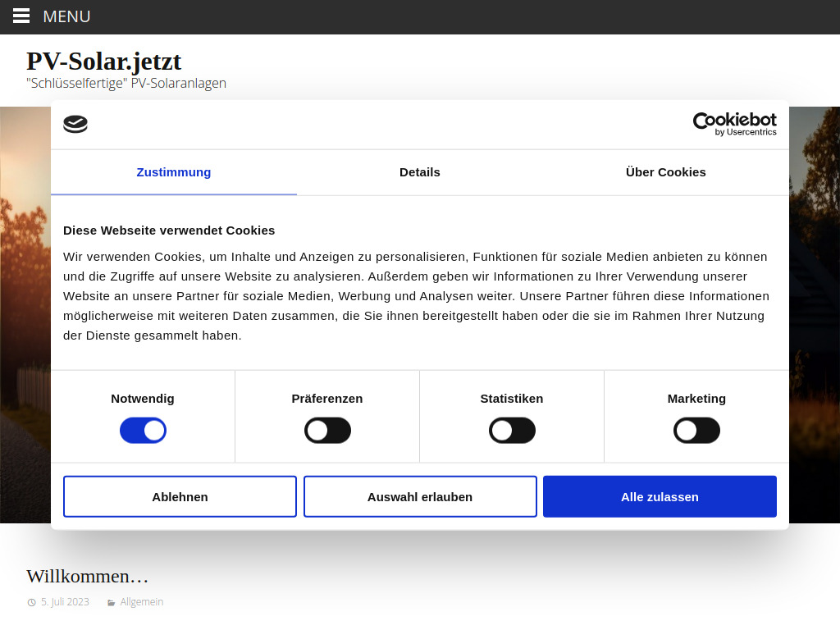Screen dimensions: 840x630
Task: Open the hamburger navigation menu
Action: [x=21, y=16]
